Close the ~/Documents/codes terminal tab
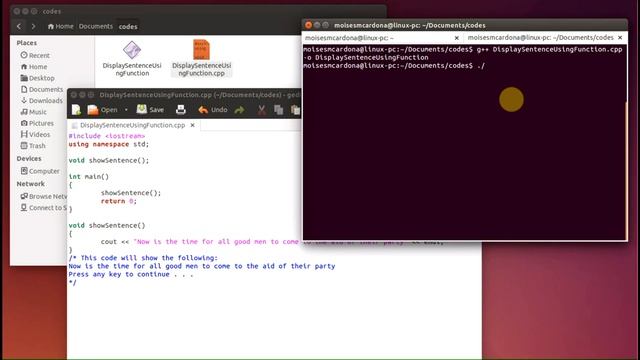Viewport: 640px width, 360px height. pos(620,38)
